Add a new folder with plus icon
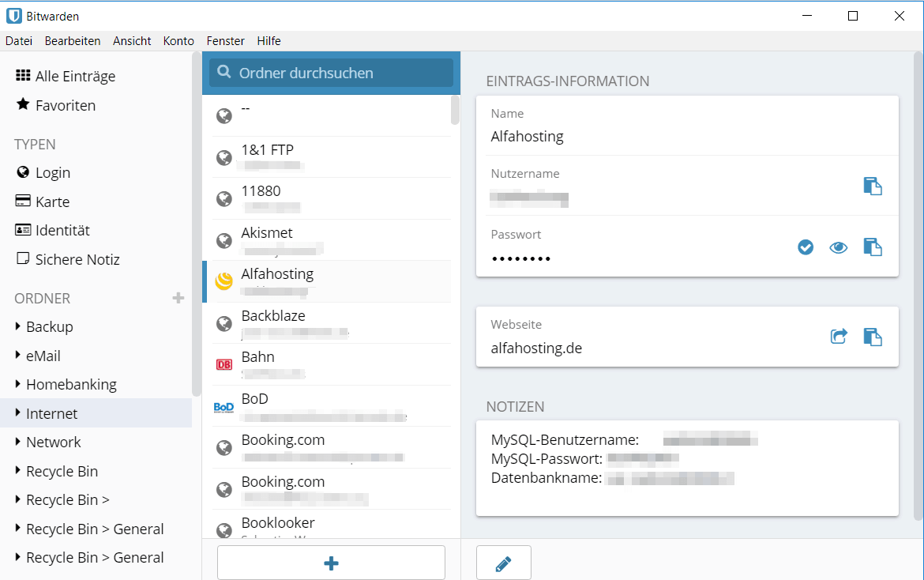This screenshot has height=580, width=924. 178,298
